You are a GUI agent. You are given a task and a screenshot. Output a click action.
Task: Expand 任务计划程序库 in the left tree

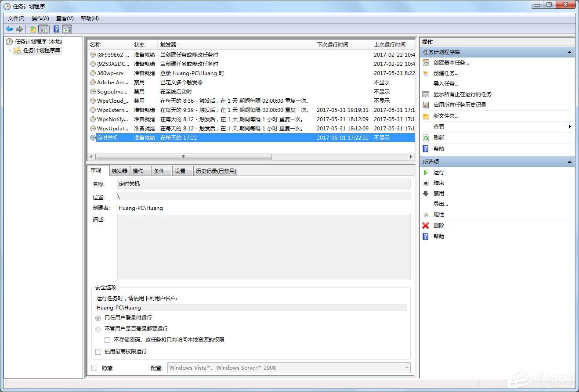(9, 50)
